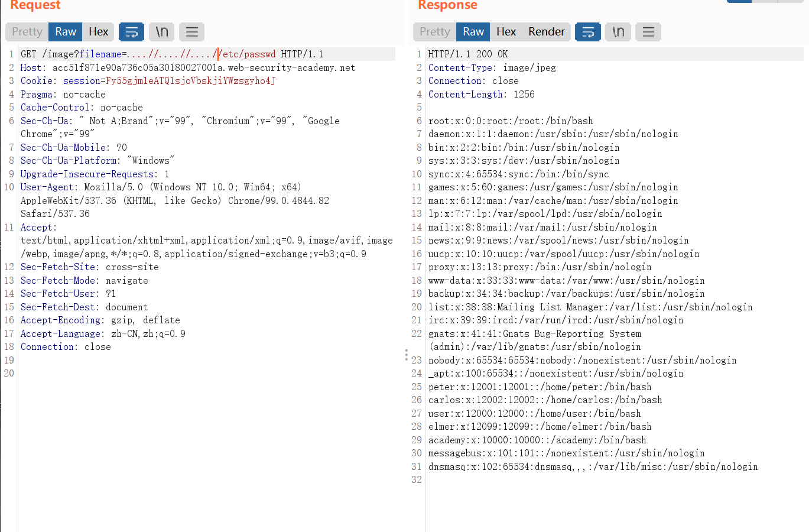Click the Mailing List Manager entry
The height and width of the screenshot is (532, 809).
(x=590, y=307)
